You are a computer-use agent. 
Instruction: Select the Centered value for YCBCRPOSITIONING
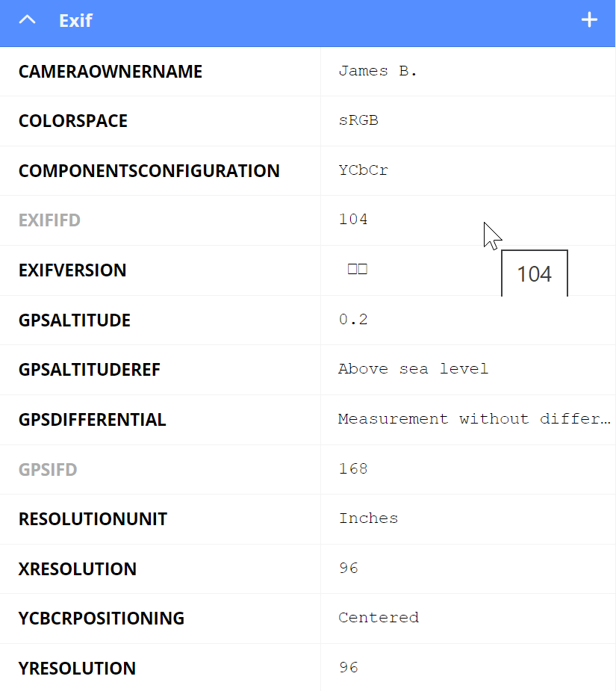pos(379,618)
